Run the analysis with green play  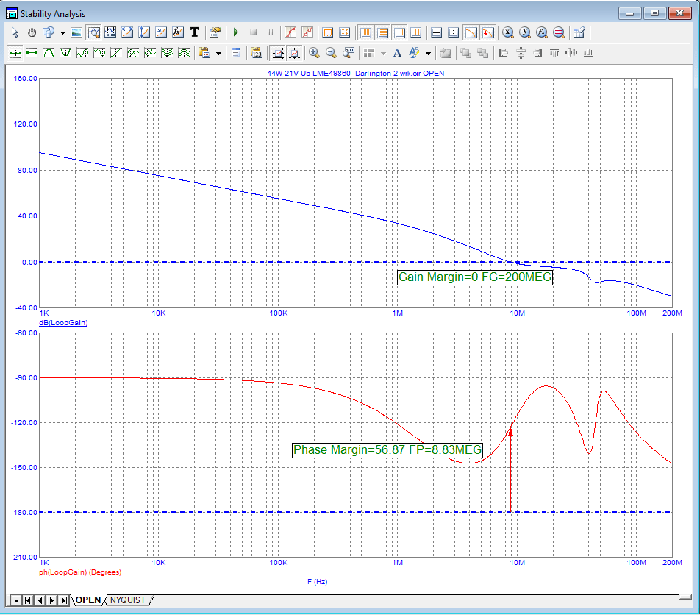pyautogui.click(x=236, y=32)
